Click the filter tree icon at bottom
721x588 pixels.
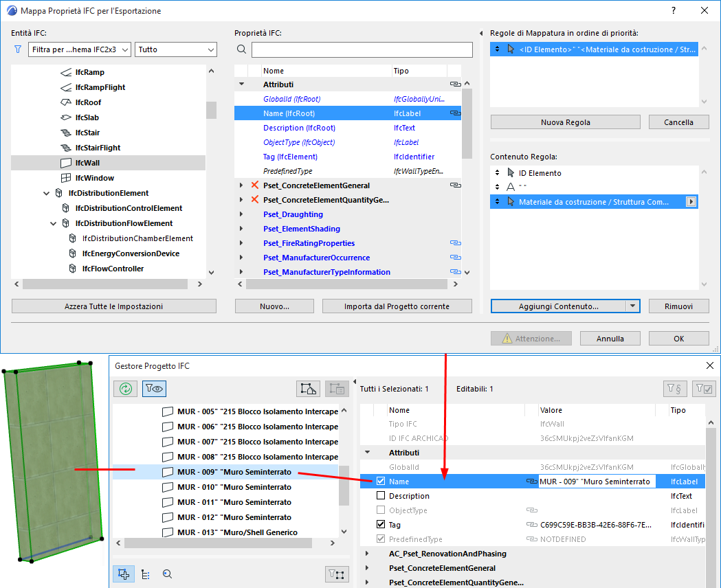337,574
